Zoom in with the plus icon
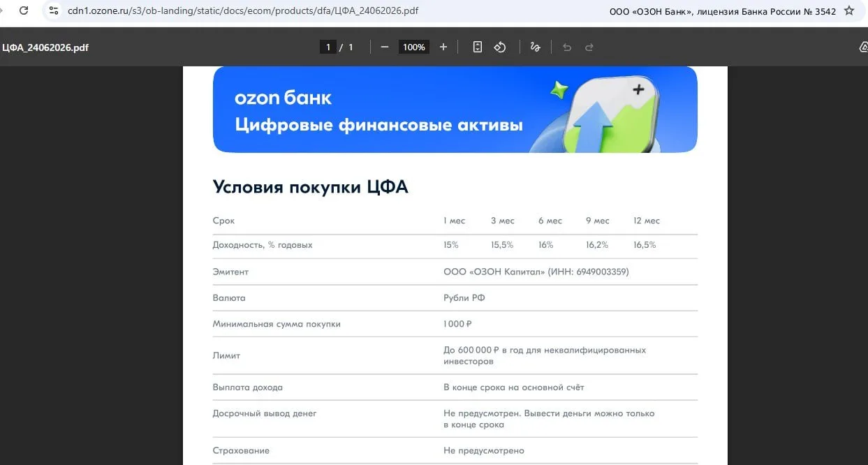This screenshot has height=465, width=868. pos(443,47)
